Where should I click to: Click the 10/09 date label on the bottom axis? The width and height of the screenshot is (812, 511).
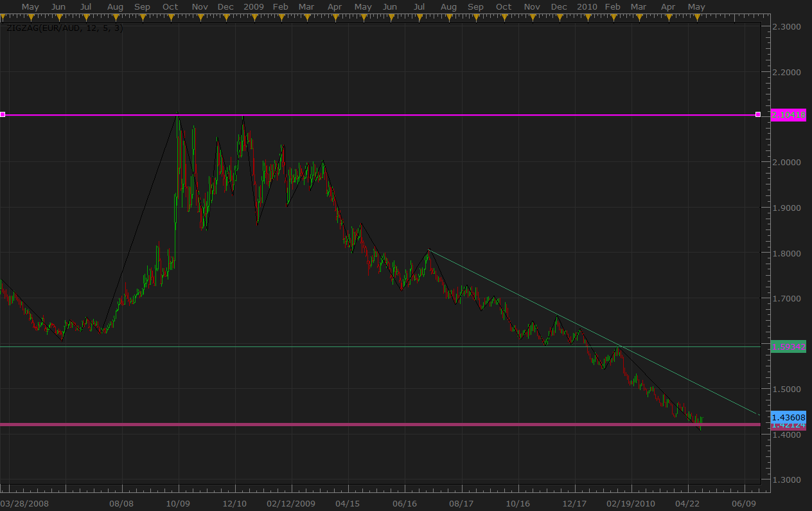pos(178,504)
